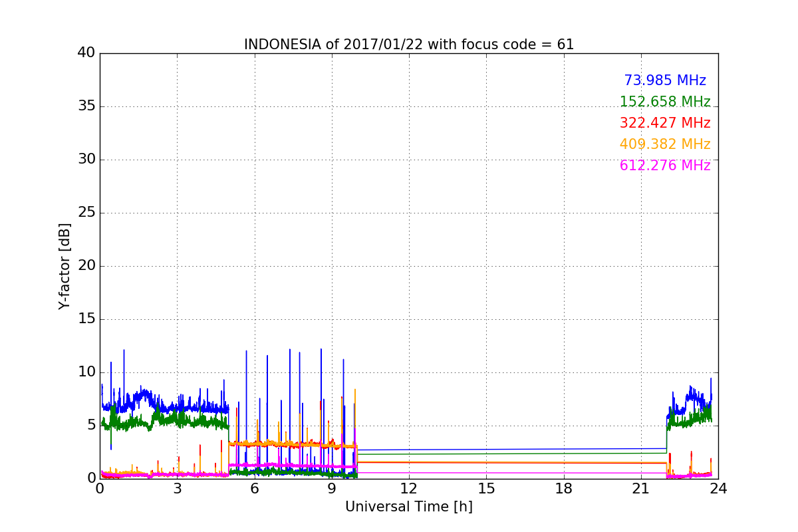This screenshot has width=798, height=532.
Task: Click the y-axis tick label 10
Action: tap(86, 372)
